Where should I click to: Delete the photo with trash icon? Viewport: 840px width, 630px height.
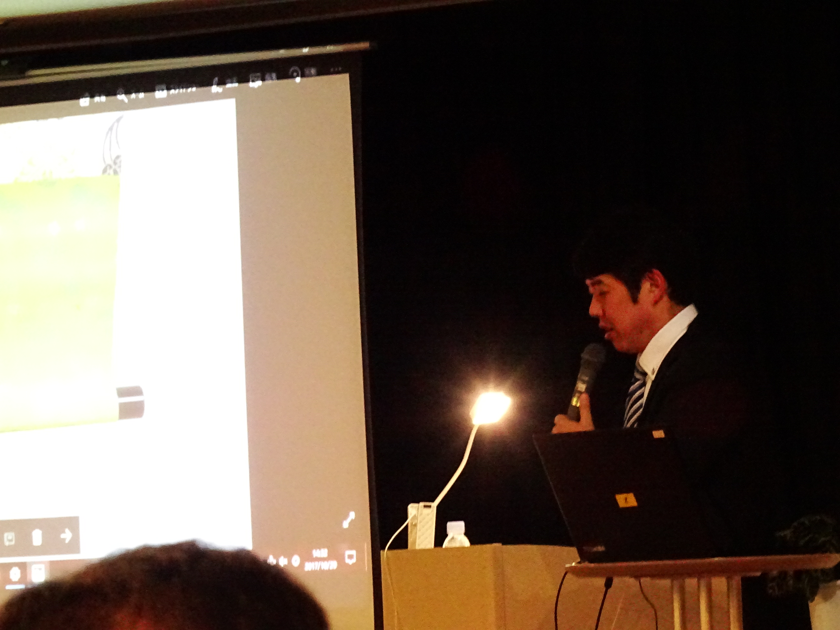(37, 537)
